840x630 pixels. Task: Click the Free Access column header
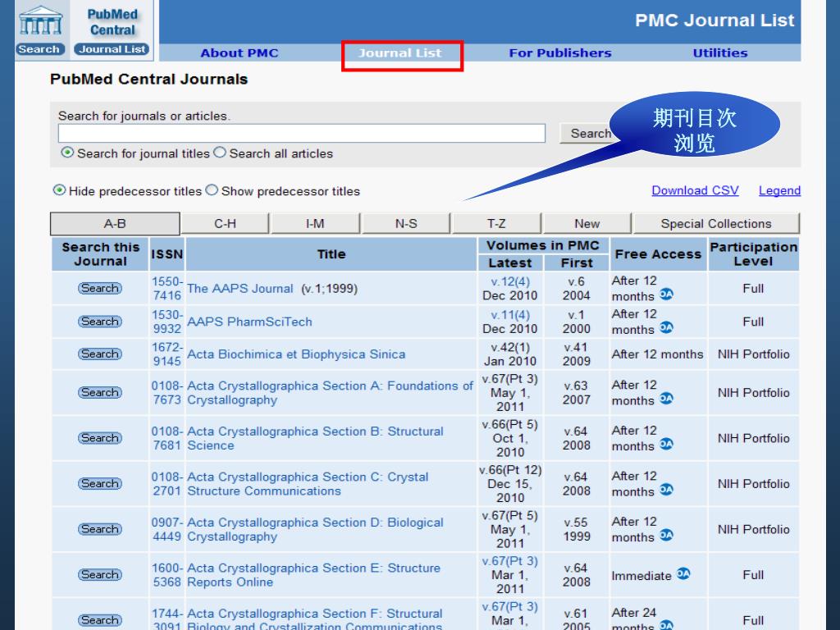point(658,254)
